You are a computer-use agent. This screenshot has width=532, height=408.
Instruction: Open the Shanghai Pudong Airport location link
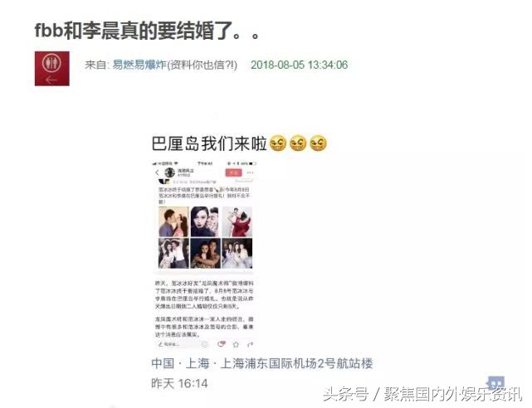tap(262, 363)
